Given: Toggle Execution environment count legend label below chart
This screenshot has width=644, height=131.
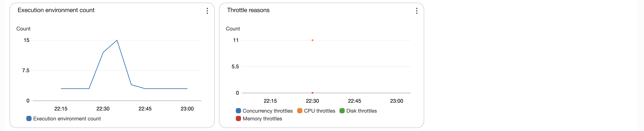Looking at the screenshot, I should coord(67,118).
